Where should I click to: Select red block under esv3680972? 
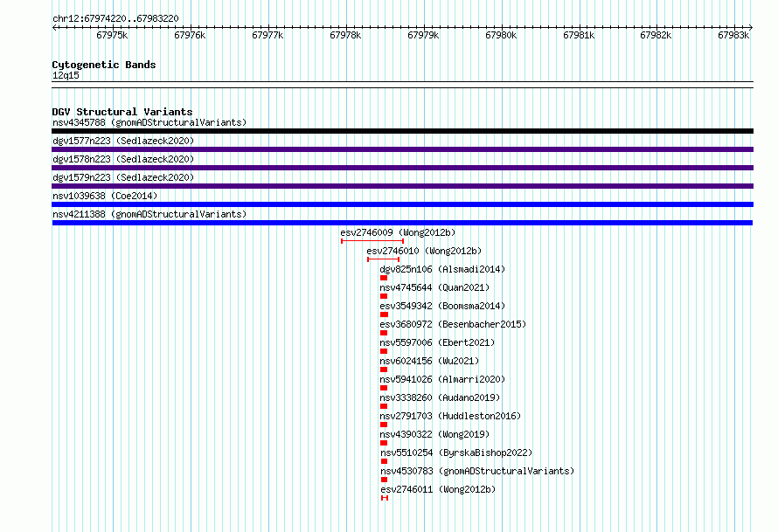coord(384,333)
